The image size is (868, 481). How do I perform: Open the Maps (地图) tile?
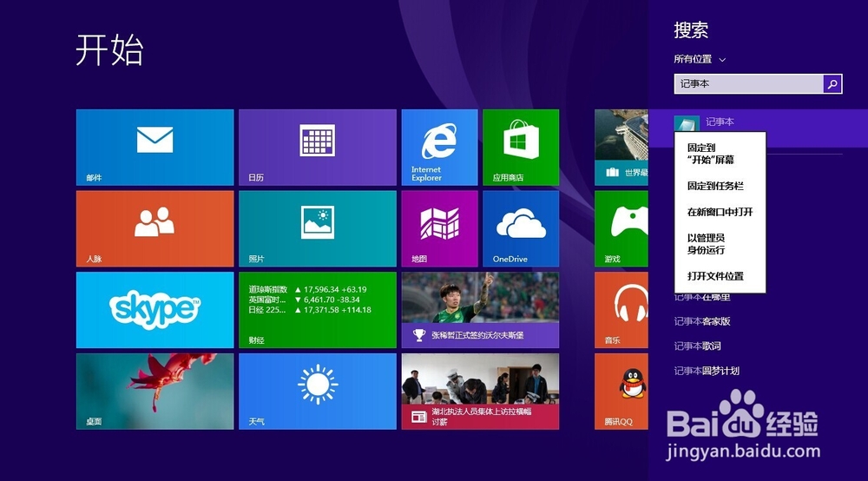[x=439, y=228]
